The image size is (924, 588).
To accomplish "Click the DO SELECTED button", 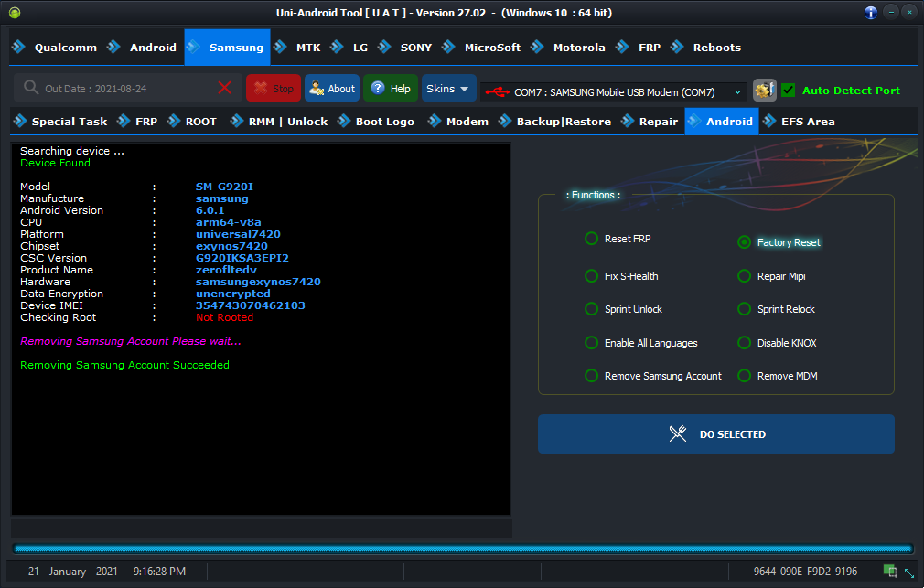I will pos(716,434).
